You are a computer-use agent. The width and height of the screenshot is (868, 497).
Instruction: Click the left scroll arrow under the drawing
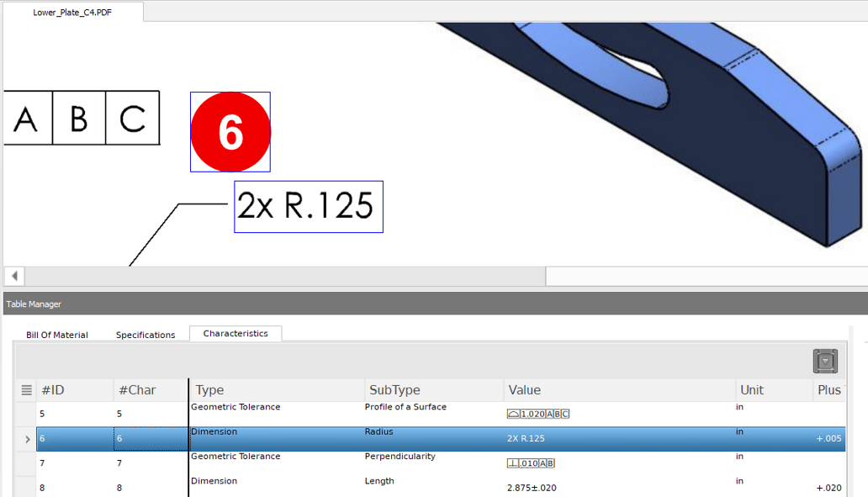pyautogui.click(x=13, y=275)
